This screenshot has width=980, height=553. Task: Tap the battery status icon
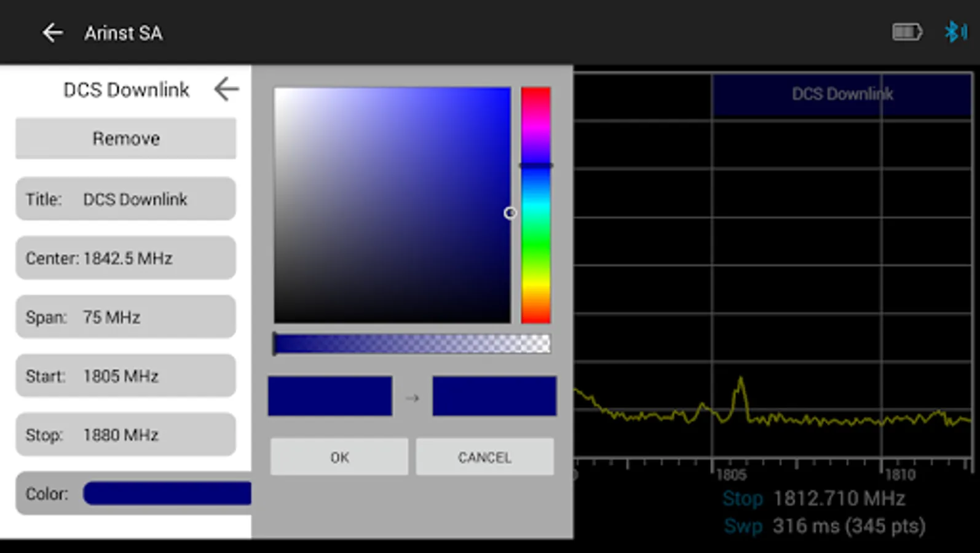click(x=907, y=32)
